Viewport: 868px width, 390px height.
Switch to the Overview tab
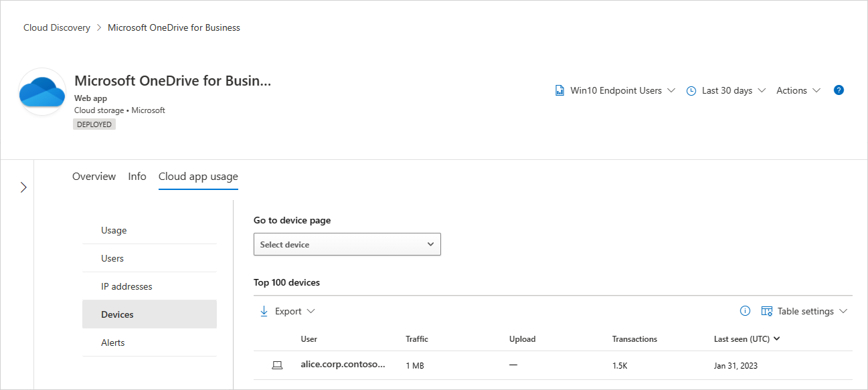[x=94, y=176]
